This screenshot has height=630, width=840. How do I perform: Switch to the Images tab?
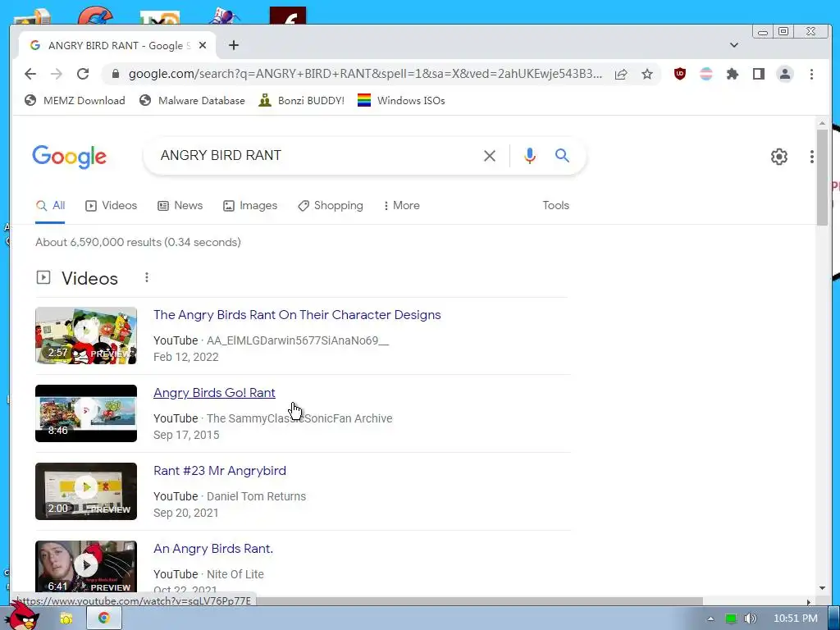(250, 206)
